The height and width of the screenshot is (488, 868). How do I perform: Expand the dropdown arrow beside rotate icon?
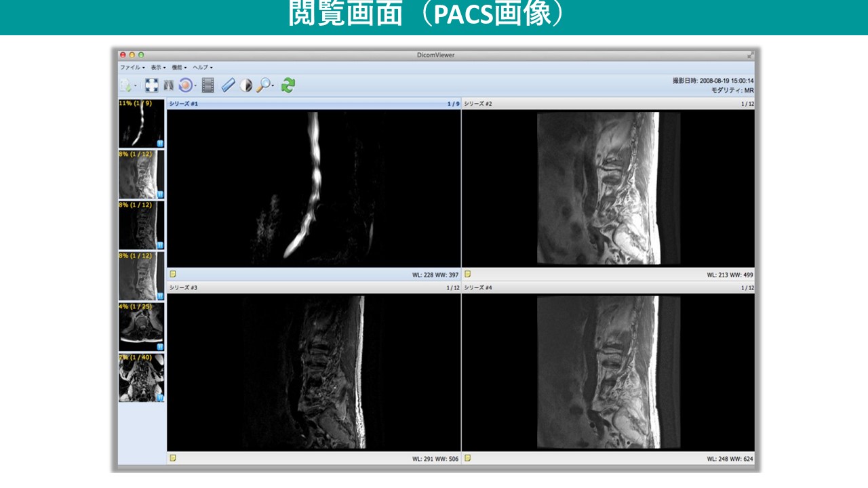click(196, 86)
